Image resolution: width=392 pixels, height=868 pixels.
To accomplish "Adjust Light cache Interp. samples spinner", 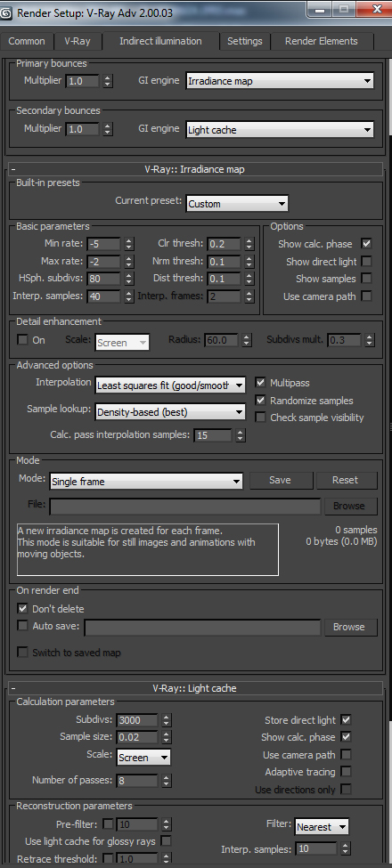I will tap(346, 848).
